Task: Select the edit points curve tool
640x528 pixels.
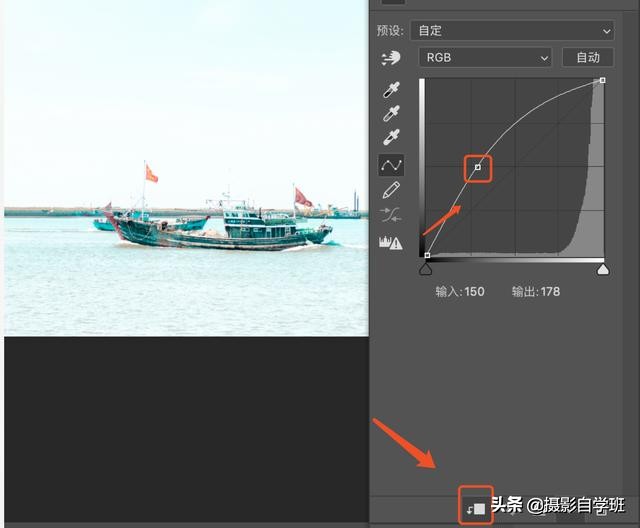Action: pos(391,165)
